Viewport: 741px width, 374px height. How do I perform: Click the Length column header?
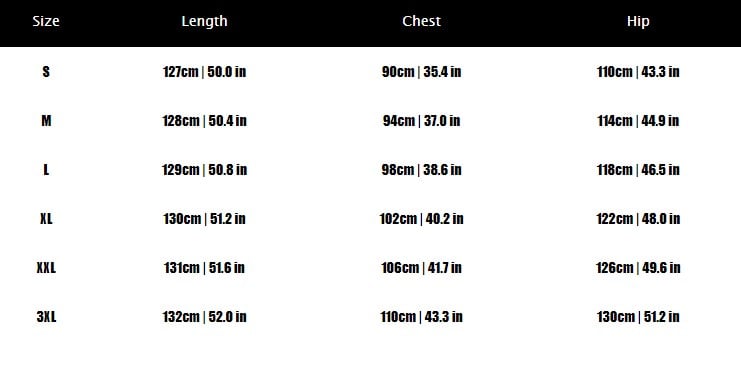(x=204, y=21)
